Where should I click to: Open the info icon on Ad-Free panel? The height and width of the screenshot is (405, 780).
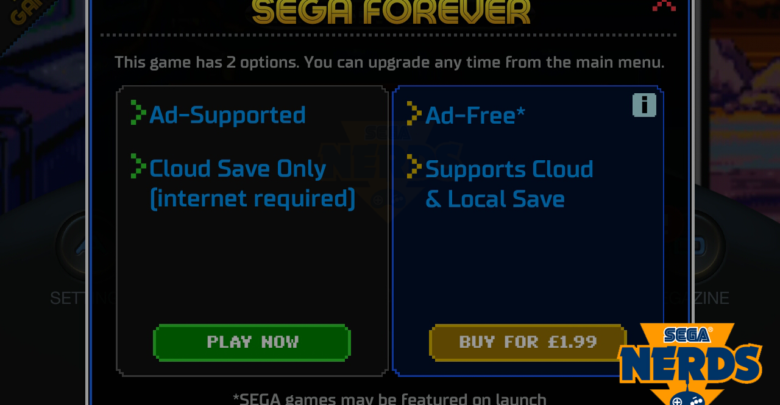[644, 105]
